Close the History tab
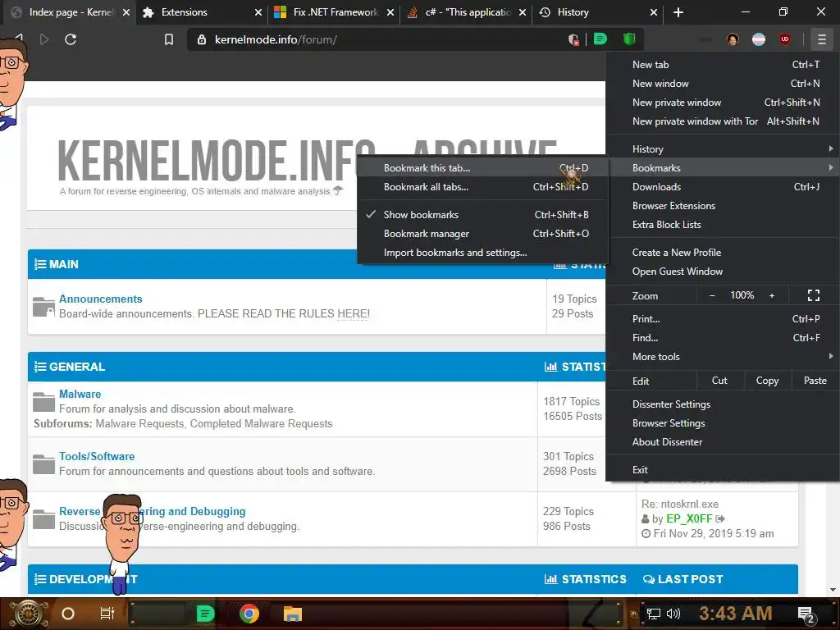 pyautogui.click(x=653, y=11)
